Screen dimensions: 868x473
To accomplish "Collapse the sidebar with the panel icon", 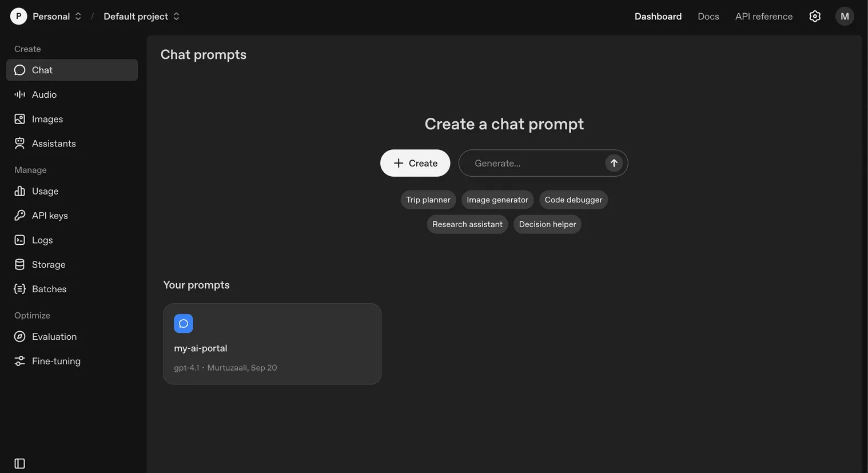I will coord(19,463).
